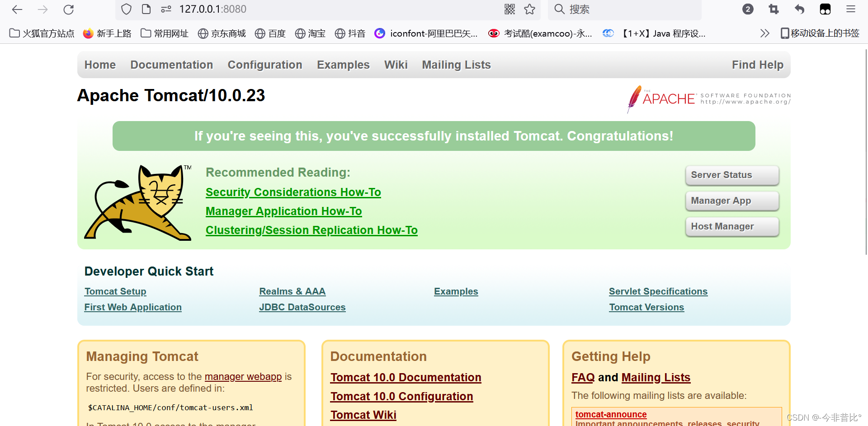Reload the page with the refresh icon
Image resolution: width=868 pixels, height=426 pixels.
coord(69,9)
